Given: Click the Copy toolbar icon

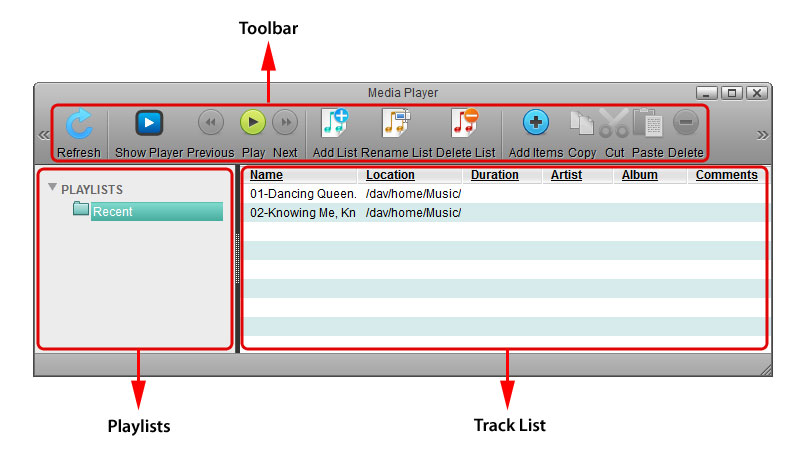Looking at the screenshot, I should click(x=582, y=123).
